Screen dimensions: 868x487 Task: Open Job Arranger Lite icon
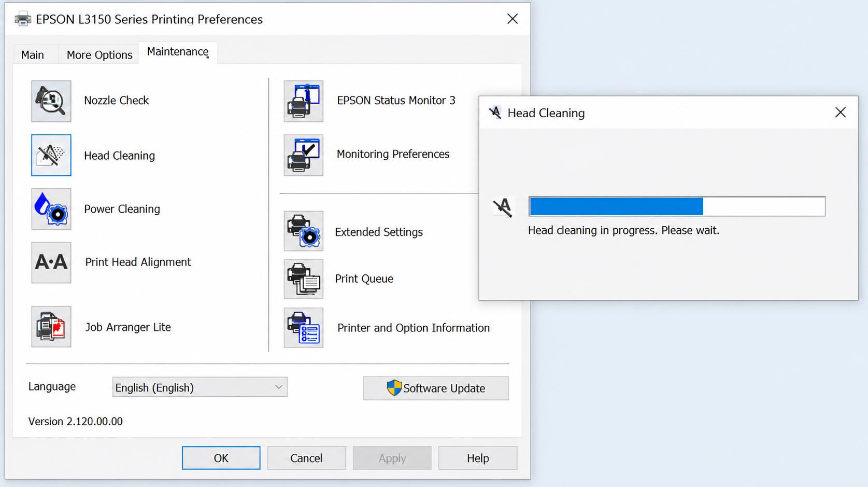pos(51,327)
